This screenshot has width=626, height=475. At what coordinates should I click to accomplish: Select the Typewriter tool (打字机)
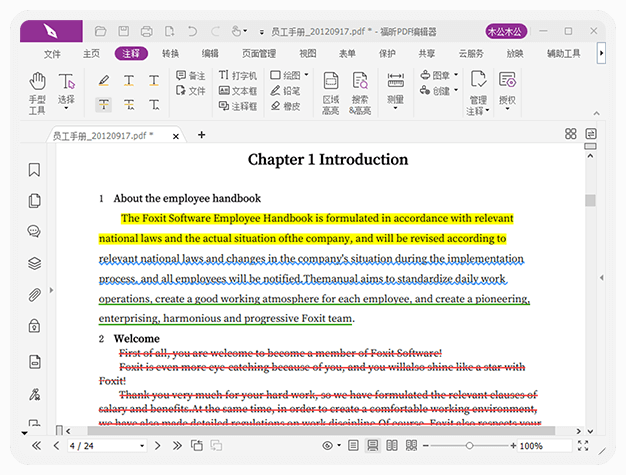pyautogui.click(x=238, y=75)
